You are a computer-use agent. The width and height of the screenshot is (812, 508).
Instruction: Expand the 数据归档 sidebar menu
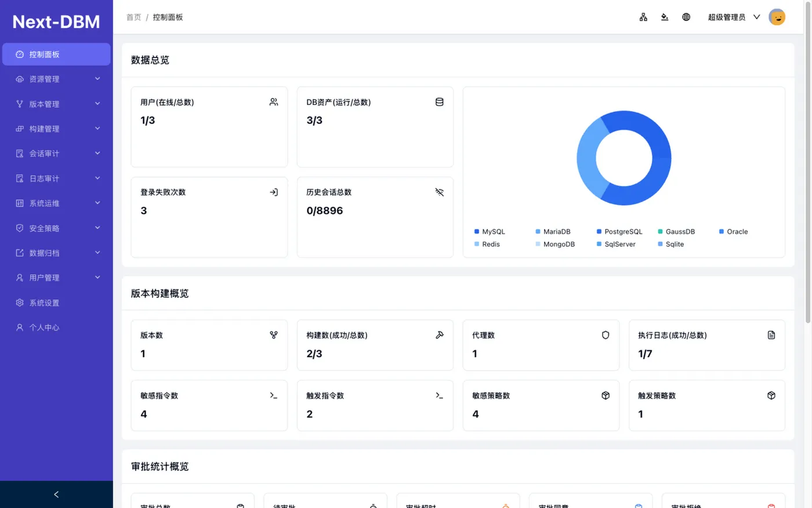coord(56,253)
